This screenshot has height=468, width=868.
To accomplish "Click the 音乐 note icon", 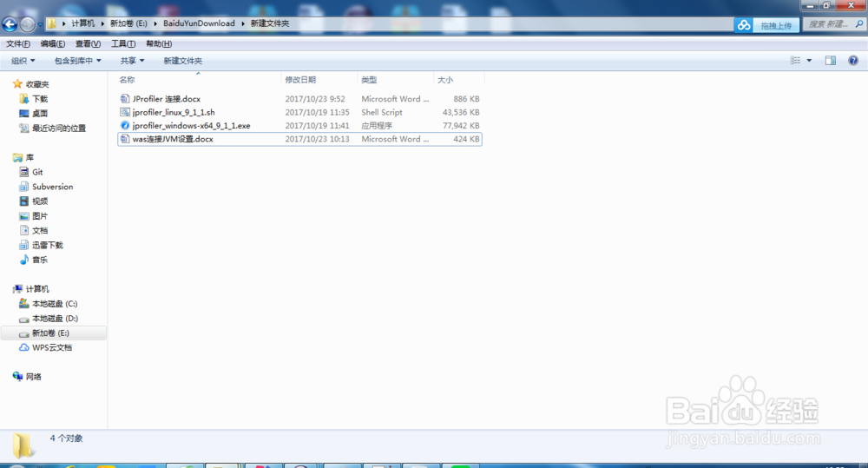I will coord(23,260).
